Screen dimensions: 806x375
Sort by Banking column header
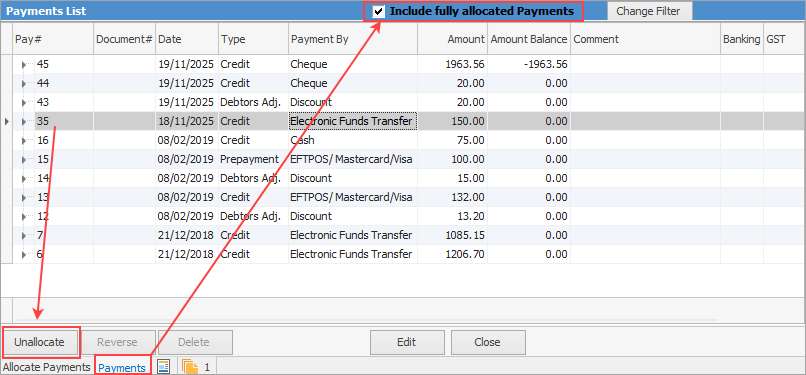742,39
